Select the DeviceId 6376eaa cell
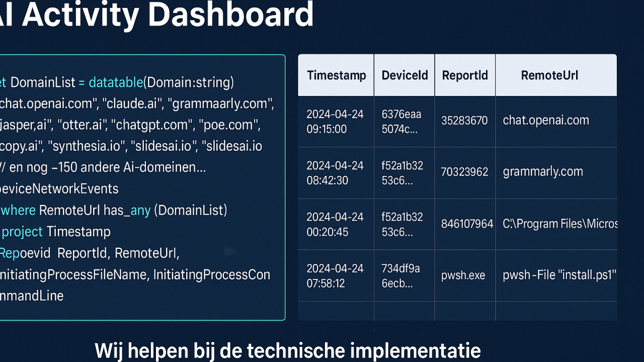Screen dimensions: 644x362 [401, 122]
